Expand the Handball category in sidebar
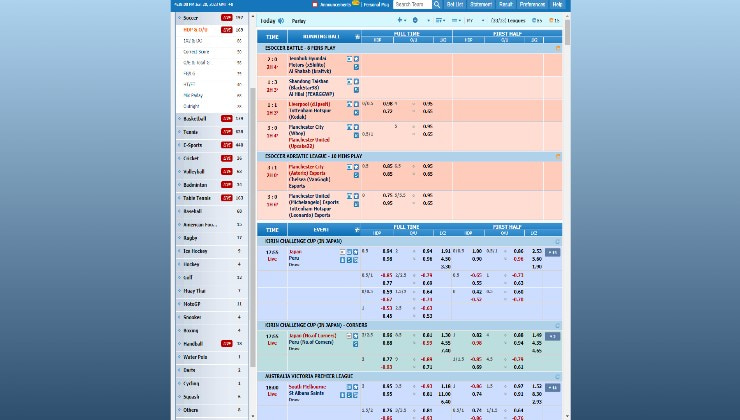 [x=211, y=344]
